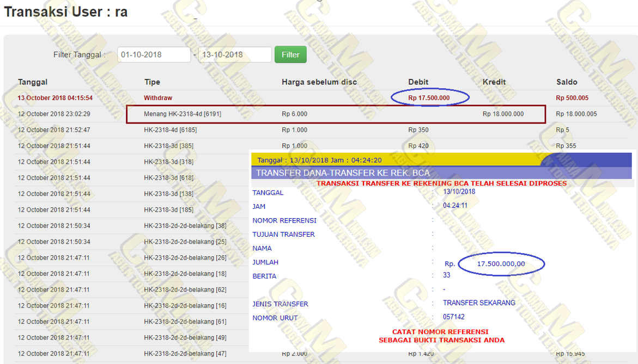
Task: Select the HK-2318-4d [6185] transaction
Action: (x=171, y=130)
